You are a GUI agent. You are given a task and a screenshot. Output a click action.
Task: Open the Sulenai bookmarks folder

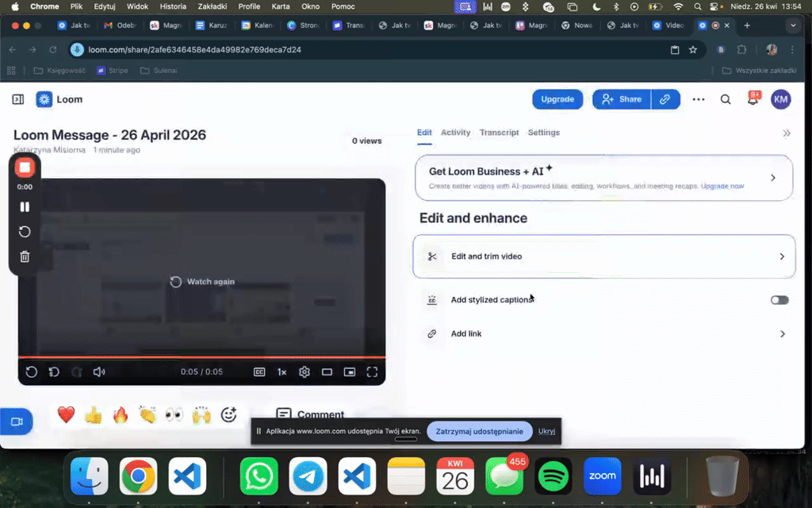point(159,71)
